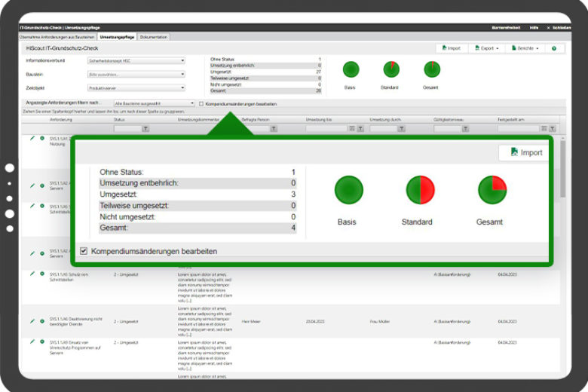Click the 20.04.2023 date cell

coord(315,321)
